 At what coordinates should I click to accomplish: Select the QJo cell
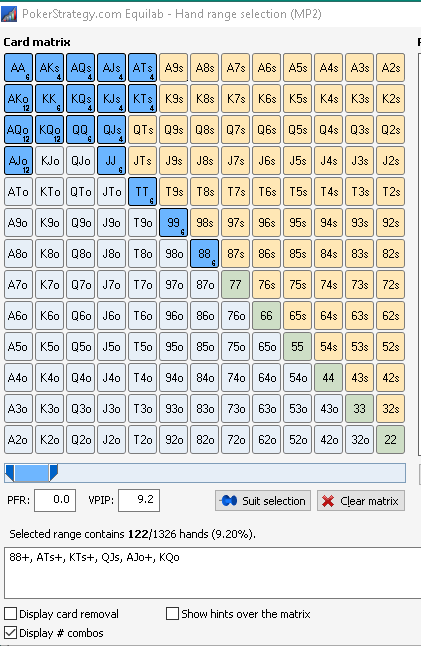point(81,161)
